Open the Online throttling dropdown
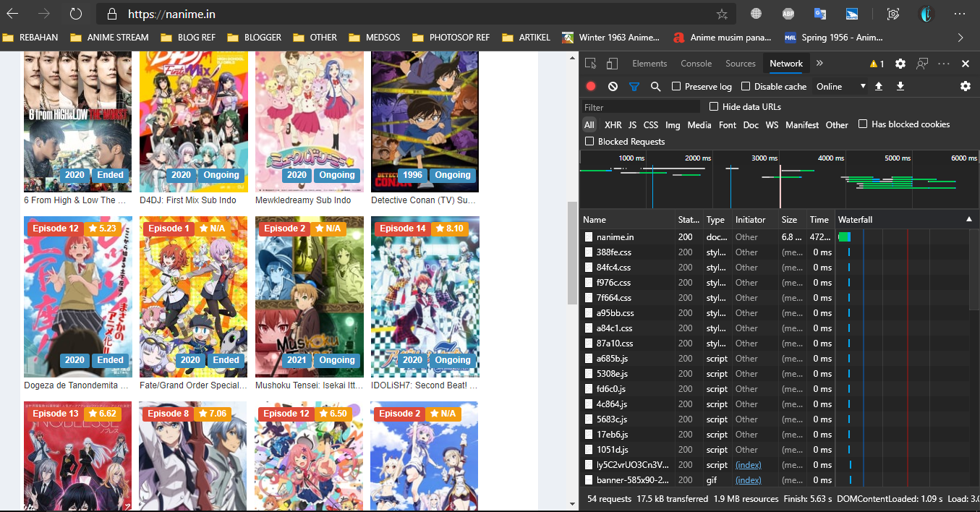The width and height of the screenshot is (980, 512). pos(840,86)
